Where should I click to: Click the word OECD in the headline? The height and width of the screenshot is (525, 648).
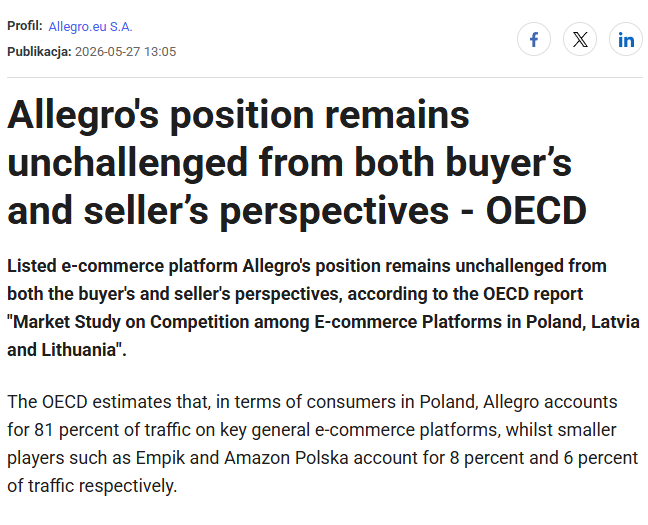536,211
